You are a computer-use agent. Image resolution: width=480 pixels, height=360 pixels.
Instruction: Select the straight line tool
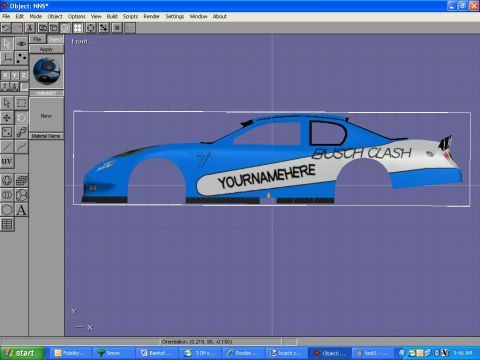tap(7, 147)
